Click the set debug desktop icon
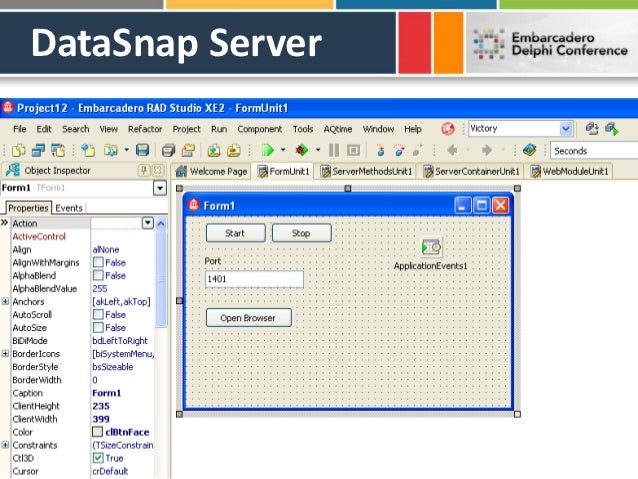This screenshot has height=479, width=638. pyautogui.click(x=612, y=129)
